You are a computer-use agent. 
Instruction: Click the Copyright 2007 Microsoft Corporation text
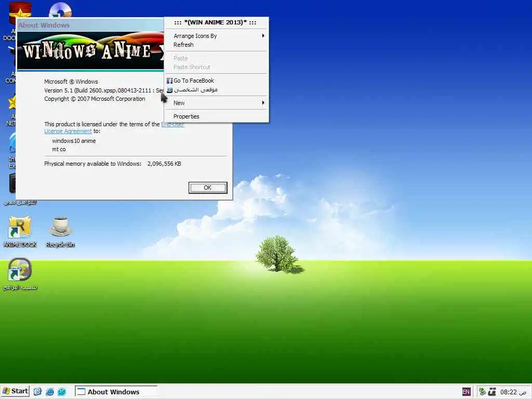pyautogui.click(x=95, y=99)
